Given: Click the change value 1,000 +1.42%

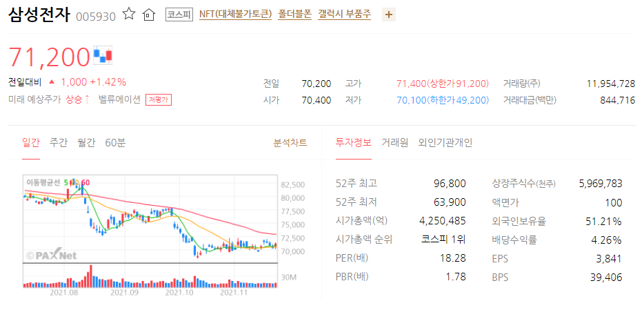Looking at the screenshot, I should [x=93, y=82].
